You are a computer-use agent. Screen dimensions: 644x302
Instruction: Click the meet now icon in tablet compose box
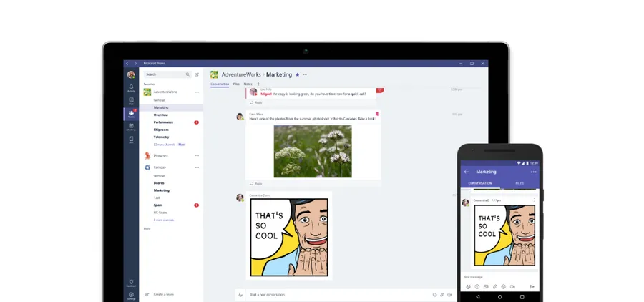click(449, 295)
